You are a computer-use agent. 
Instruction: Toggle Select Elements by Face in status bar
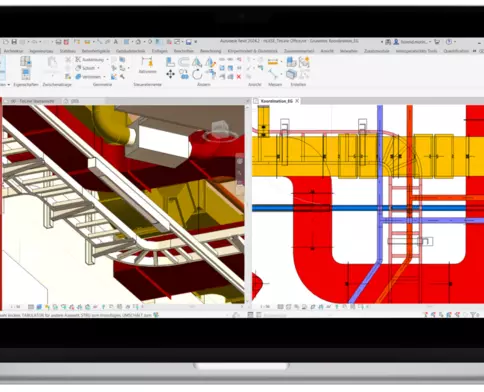click(449, 315)
